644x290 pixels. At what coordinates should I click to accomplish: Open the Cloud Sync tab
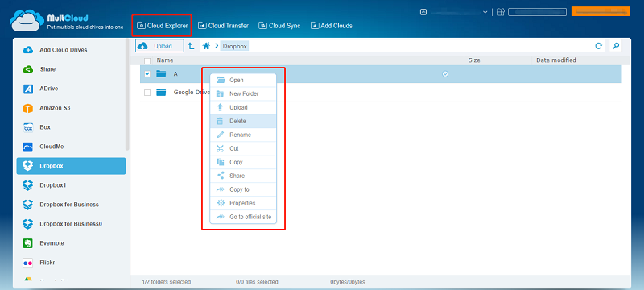coord(279,26)
